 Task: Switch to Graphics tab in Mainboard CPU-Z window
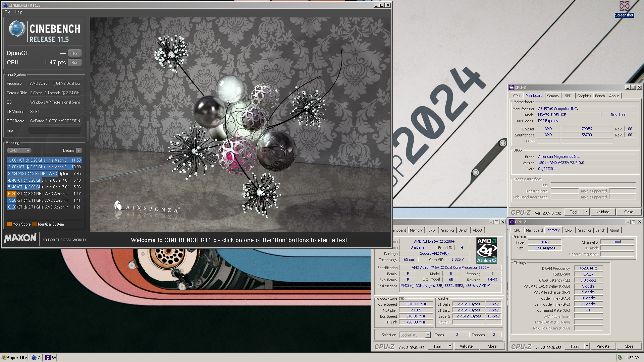click(x=584, y=96)
